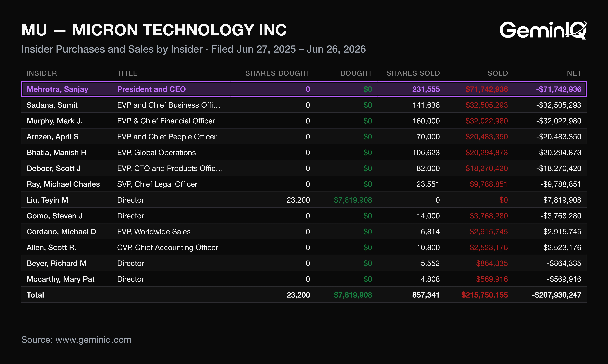The height and width of the screenshot is (364, 608).
Task: Click the $3,768,280 sold amount
Action: [489, 216]
